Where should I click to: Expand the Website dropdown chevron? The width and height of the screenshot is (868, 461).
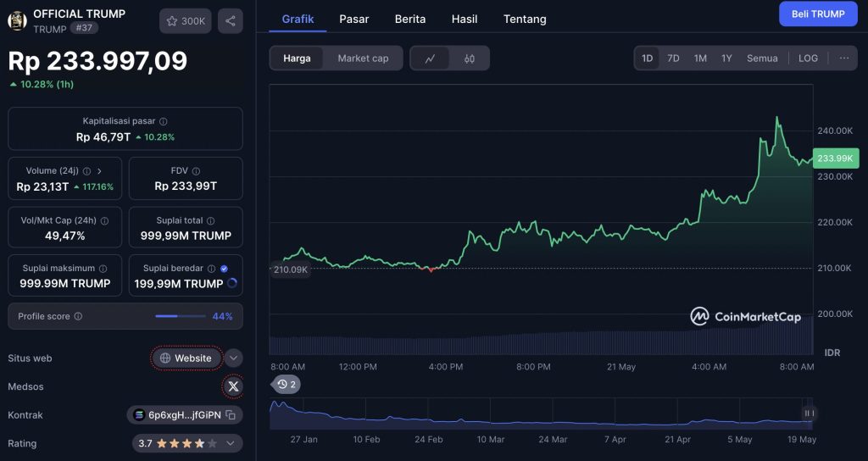pos(234,358)
